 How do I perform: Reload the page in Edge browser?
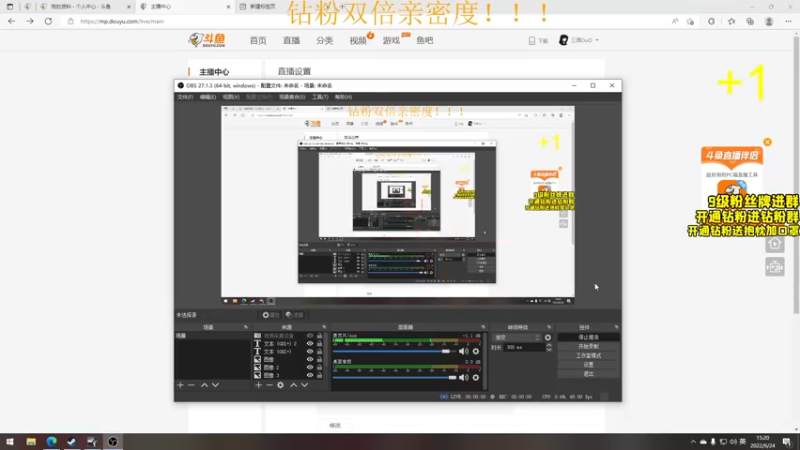click(x=48, y=21)
